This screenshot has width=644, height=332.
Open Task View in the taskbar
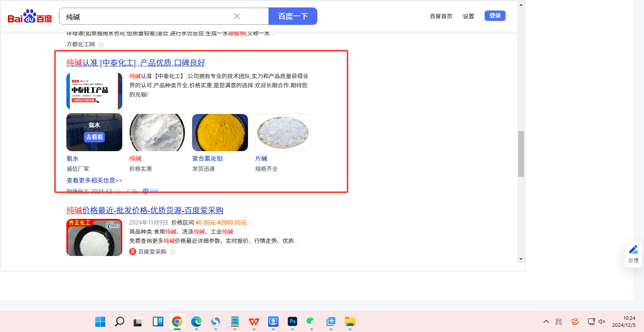pyautogui.click(x=139, y=322)
